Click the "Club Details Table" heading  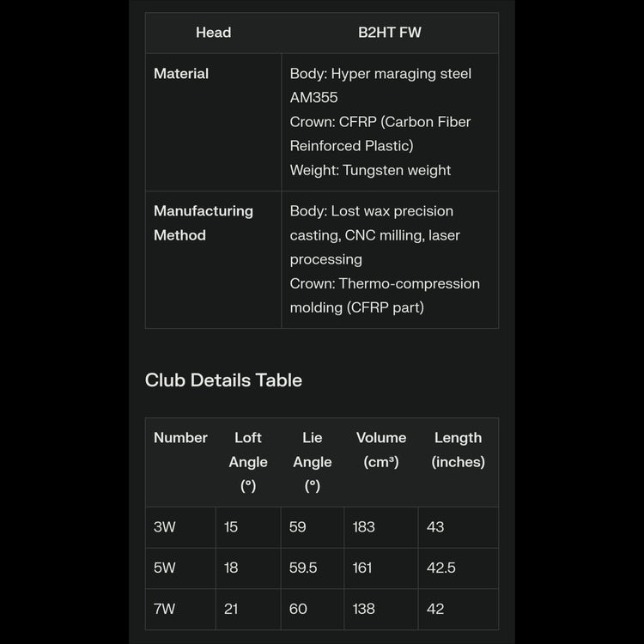[223, 380]
